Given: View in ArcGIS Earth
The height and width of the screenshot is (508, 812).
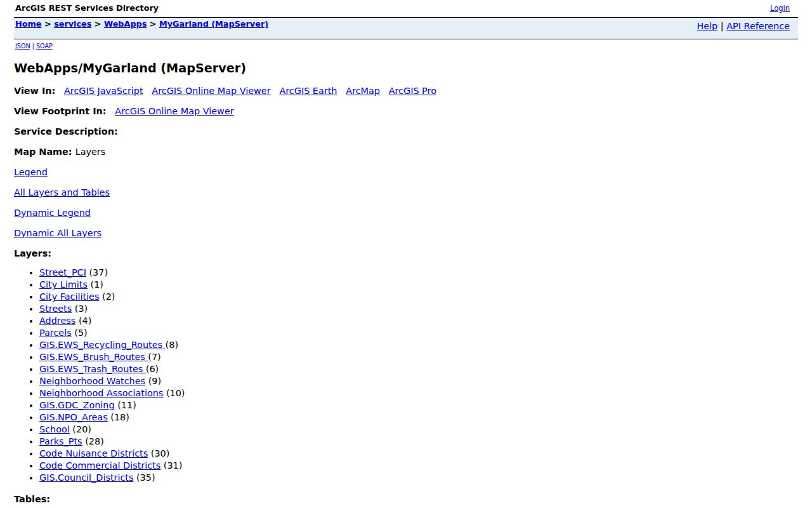Looking at the screenshot, I should [308, 91].
